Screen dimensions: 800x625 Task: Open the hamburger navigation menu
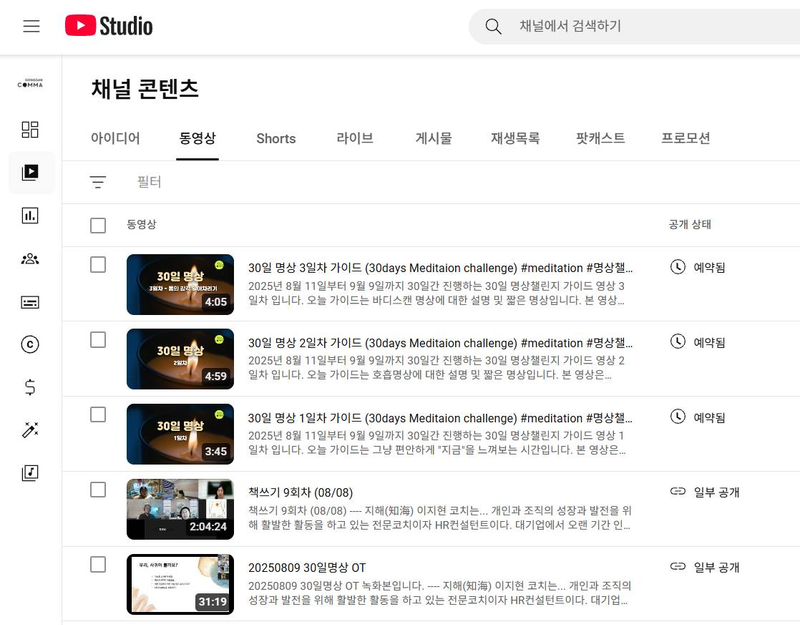tap(31, 26)
